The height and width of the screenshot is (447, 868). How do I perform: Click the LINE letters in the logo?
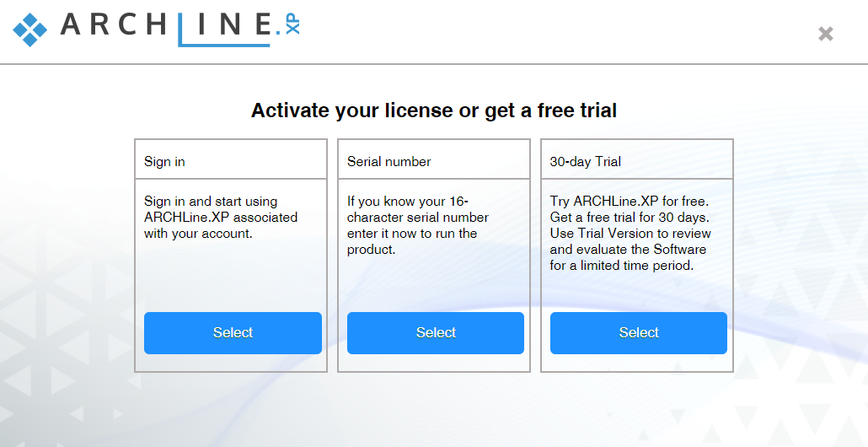228,24
